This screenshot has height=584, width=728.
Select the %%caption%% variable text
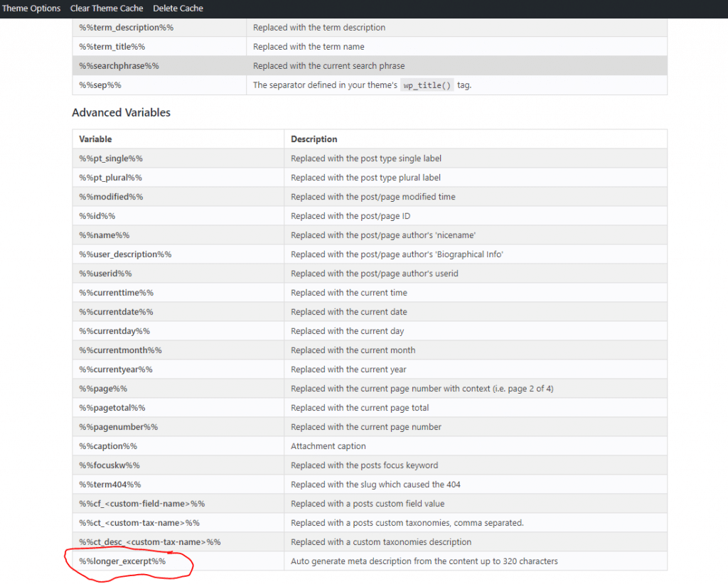click(x=108, y=446)
